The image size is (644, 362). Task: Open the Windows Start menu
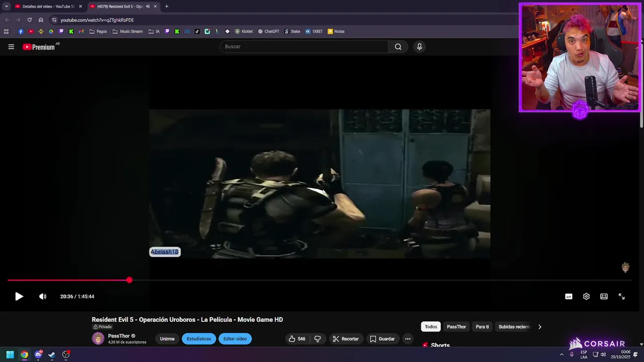[10, 354]
